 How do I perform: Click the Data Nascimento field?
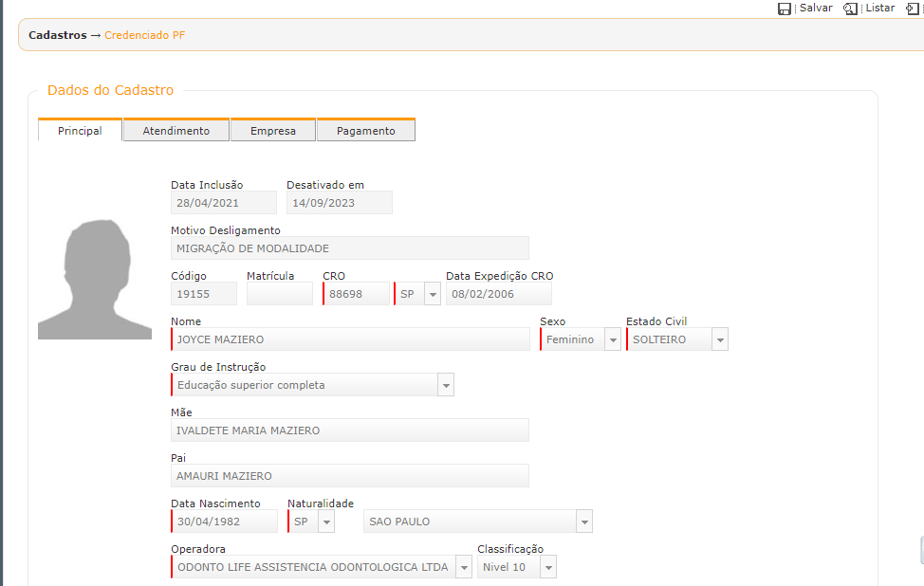pos(225,522)
